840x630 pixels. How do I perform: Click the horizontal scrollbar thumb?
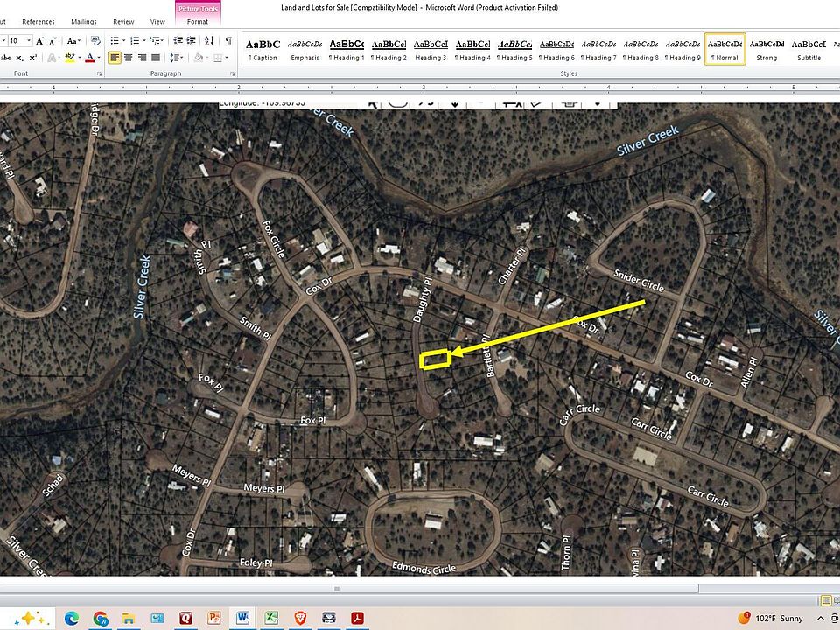coord(349,589)
